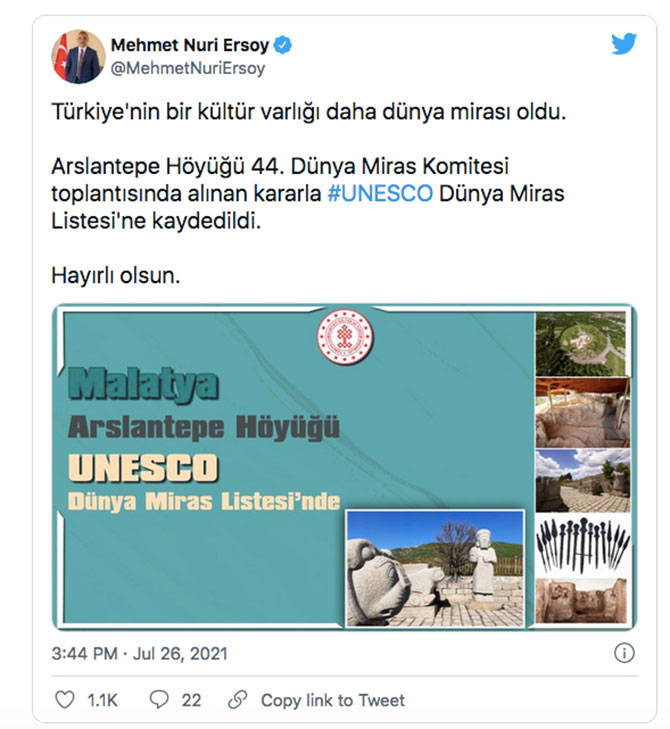Open the #UNESCO hashtag link
Screen dimensions: 670x729
(x=380, y=193)
